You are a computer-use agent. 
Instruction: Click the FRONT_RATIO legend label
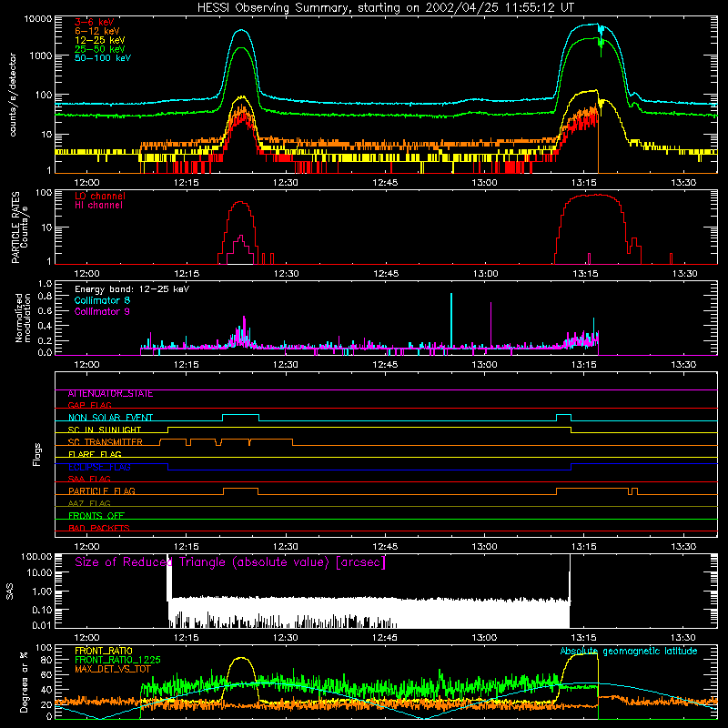[104, 651]
